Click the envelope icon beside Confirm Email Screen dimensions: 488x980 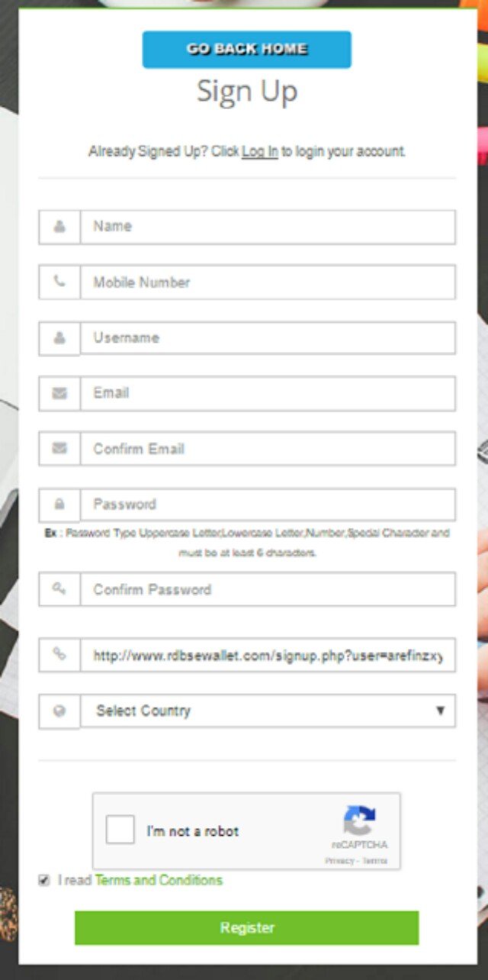click(59, 449)
